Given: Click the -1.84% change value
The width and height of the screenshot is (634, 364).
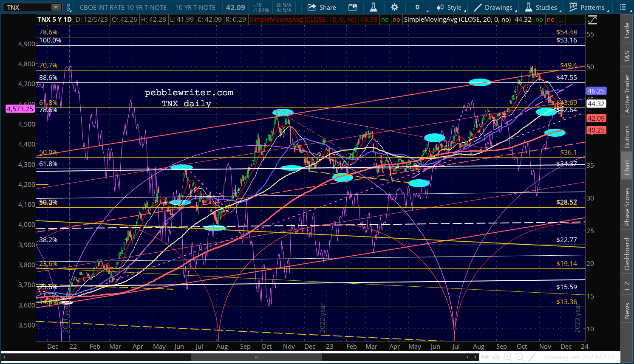Looking at the screenshot, I should coord(260,10).
